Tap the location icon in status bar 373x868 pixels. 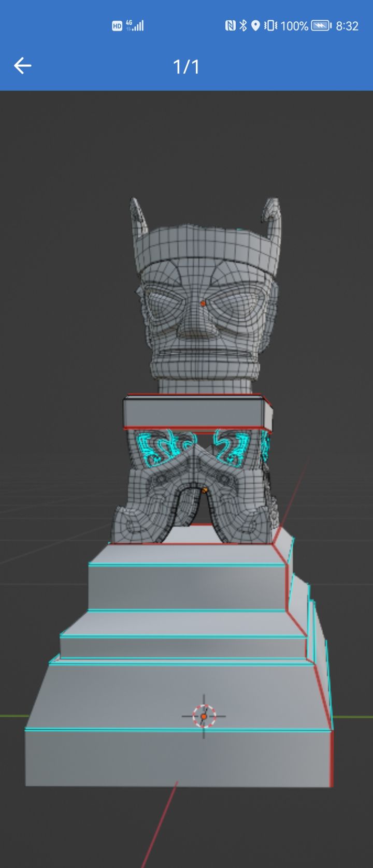pos(255,25)
